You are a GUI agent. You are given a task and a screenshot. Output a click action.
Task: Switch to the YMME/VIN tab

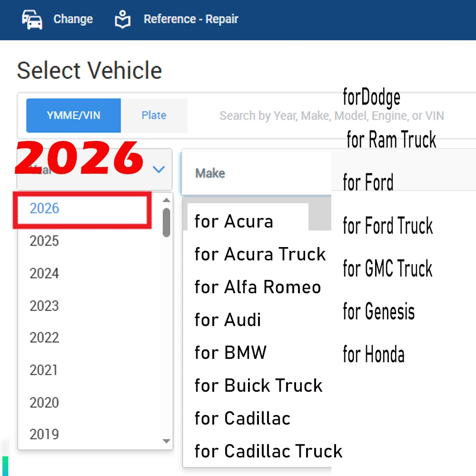click(73, 115)
